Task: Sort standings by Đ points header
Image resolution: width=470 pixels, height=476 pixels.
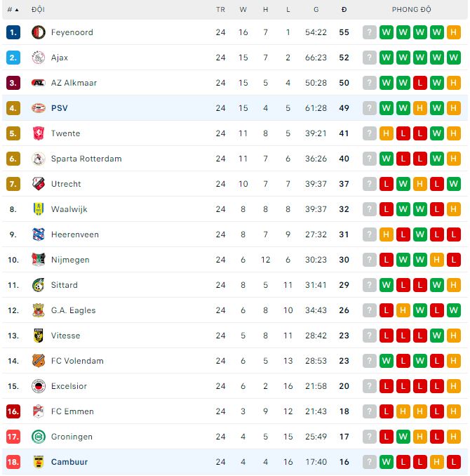Action: [x=344, y=10]
